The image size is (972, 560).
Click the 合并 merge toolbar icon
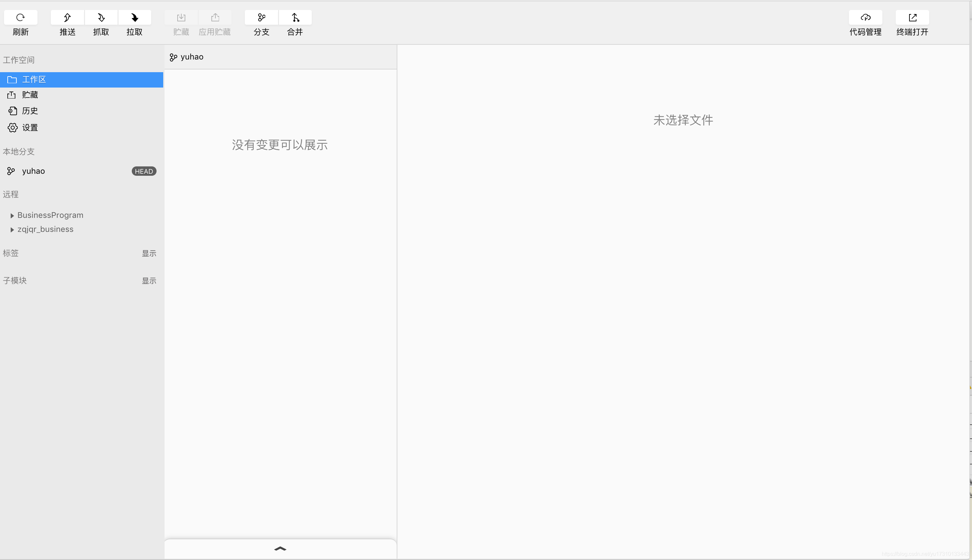coord(295,17)
